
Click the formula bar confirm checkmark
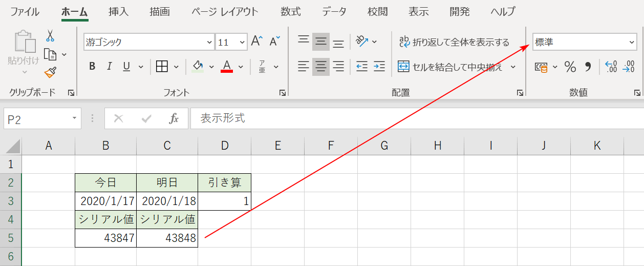click(146, 119)
